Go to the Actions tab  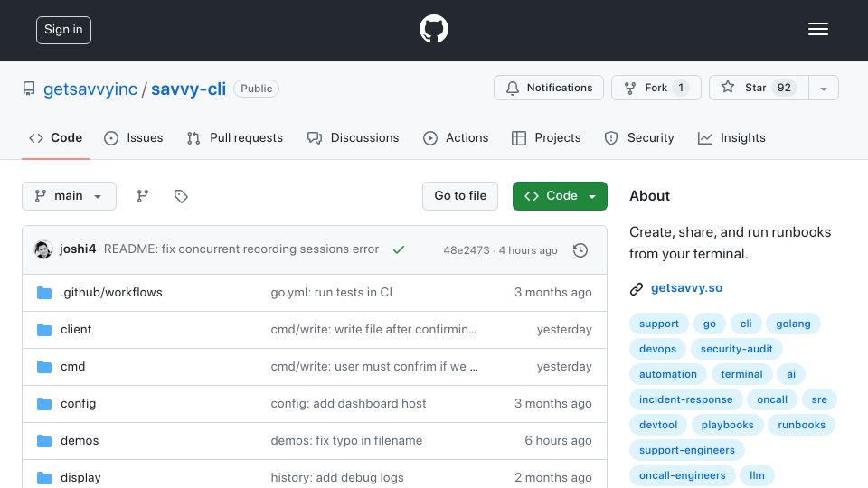coord(456,137)
